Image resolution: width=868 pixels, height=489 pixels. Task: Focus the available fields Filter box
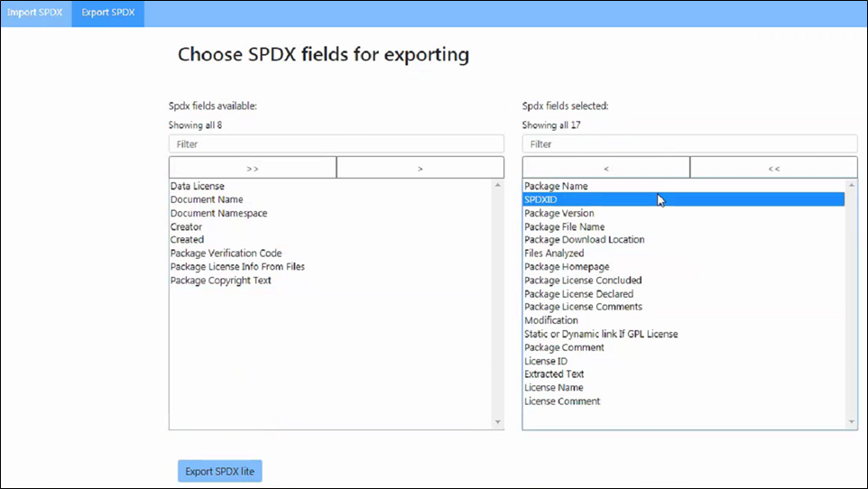pyautogui.click(x=337, y=144)
